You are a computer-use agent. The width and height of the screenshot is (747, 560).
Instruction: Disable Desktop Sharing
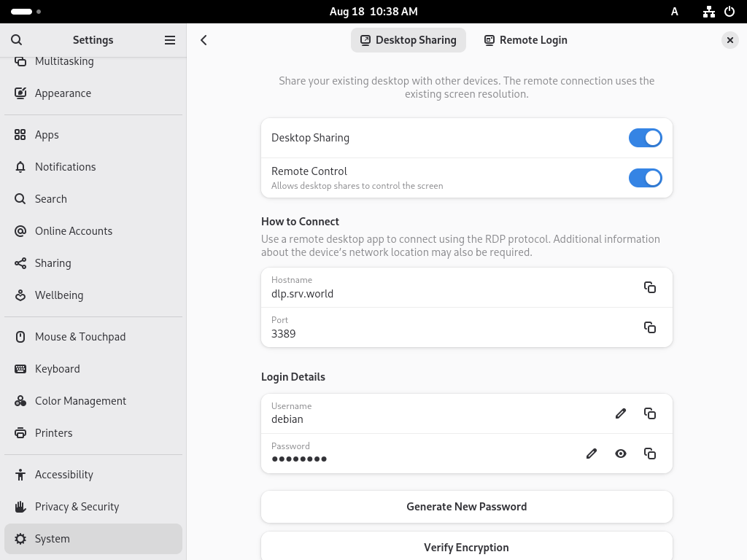(645, 138)
